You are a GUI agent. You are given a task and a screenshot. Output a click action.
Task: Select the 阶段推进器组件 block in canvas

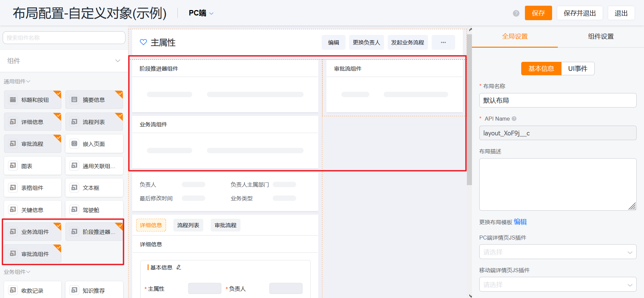(225, 86)
